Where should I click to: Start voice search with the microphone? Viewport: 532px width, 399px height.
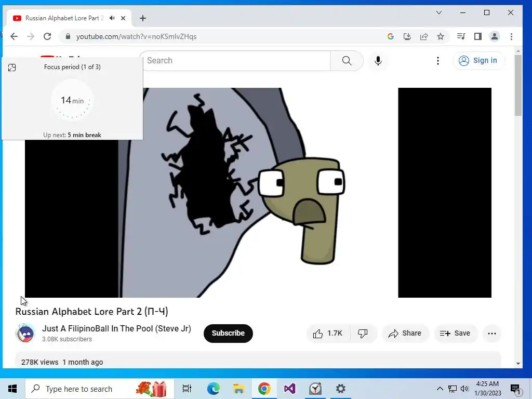point(378,61)
